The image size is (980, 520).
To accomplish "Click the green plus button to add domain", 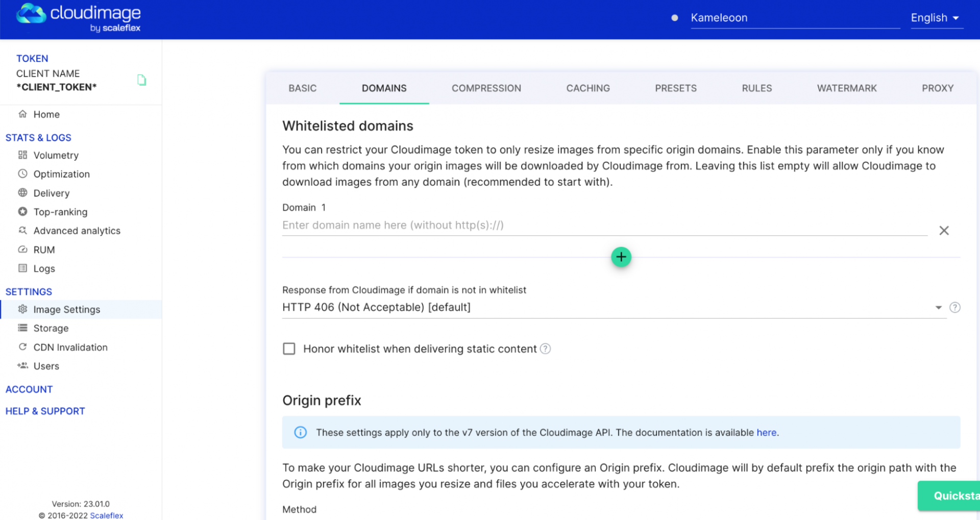I will (x=621, y=257).
